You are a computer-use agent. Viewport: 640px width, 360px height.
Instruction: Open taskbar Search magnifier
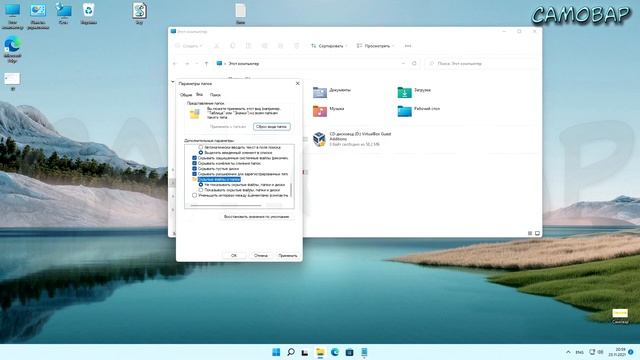pyautogui.click(x=291, y=352)
